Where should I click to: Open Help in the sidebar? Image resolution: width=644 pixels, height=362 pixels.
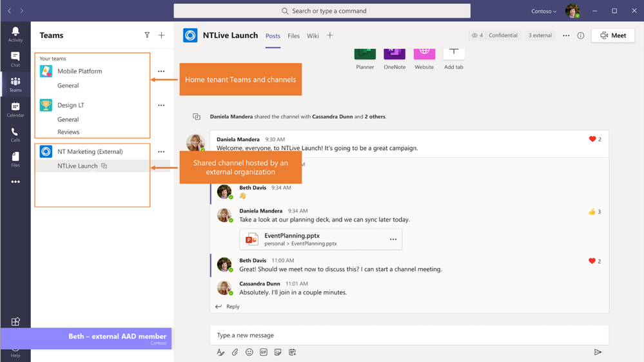coord(15,353)
